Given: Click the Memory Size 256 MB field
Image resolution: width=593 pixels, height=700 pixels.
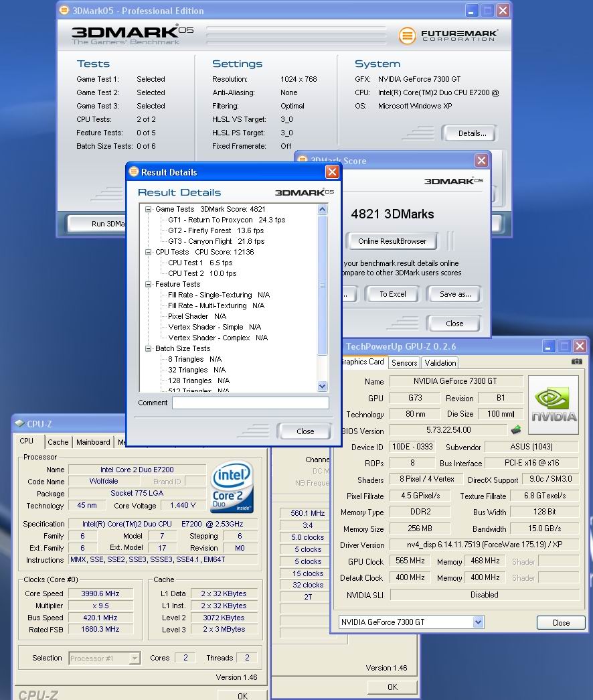Looking at the screenshot, I should [420, 528].
